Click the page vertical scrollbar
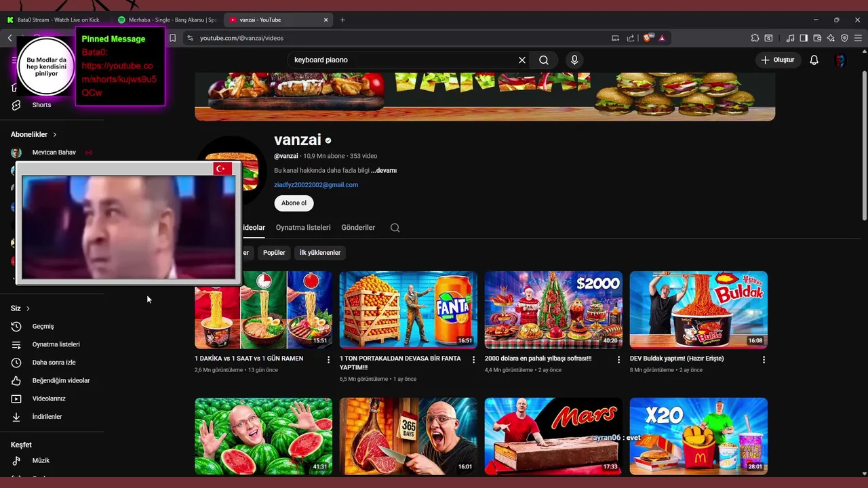This screenshot has height=488, width=868. 863,146
